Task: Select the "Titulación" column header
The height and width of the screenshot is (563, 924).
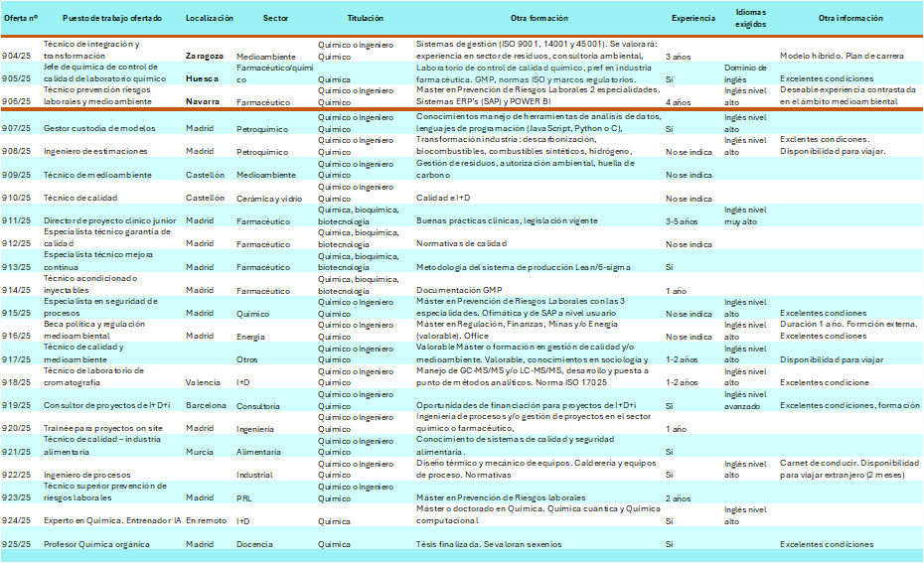Action: click(x=365, y=19)
